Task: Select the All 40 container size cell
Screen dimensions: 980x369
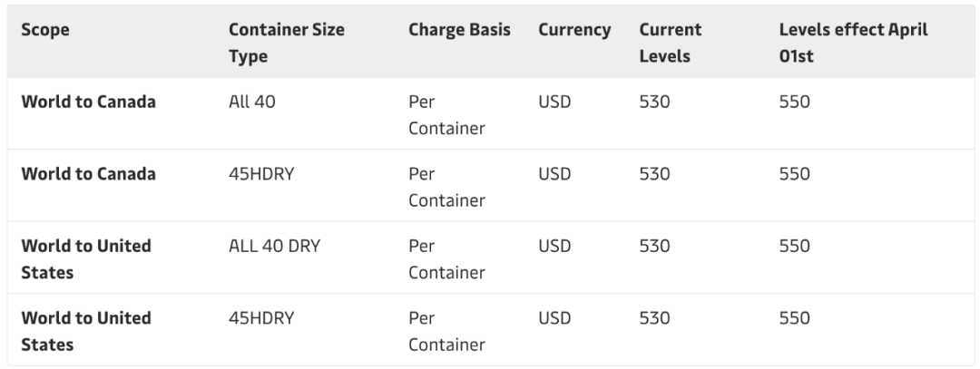Action: [252, 102]
